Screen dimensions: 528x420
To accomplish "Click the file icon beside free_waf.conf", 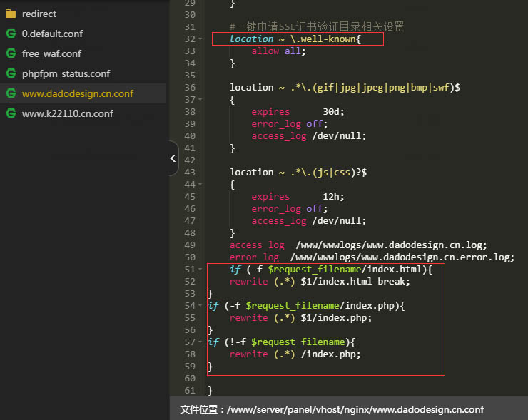I will click(11, 53).
